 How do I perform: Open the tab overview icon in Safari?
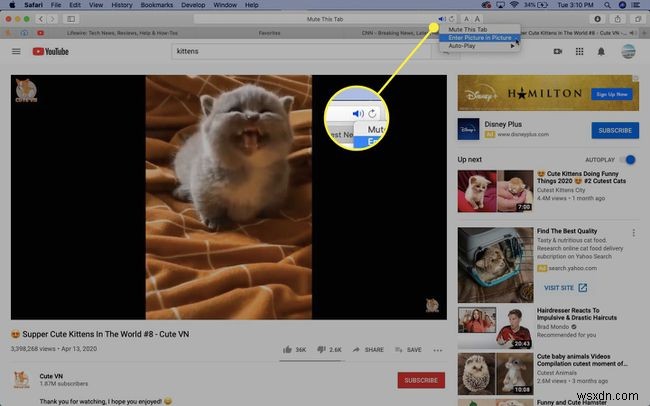[x=638, y=19]
